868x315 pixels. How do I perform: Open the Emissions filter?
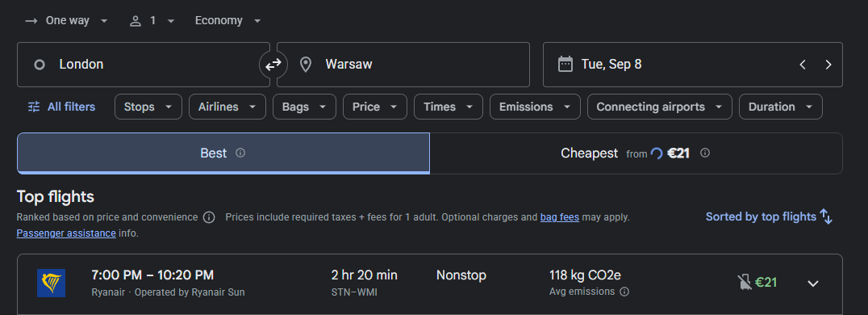pyautogui.click(x=536, y=107)
